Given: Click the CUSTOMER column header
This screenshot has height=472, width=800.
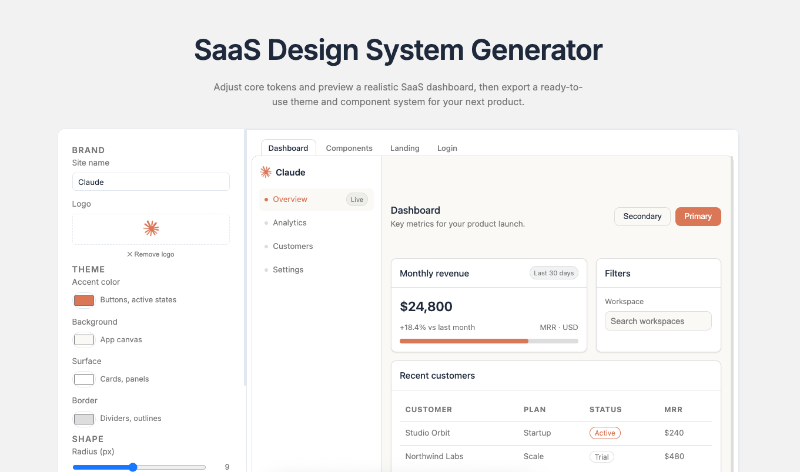Looking at the screenshot, I should [x=429, y=409].
